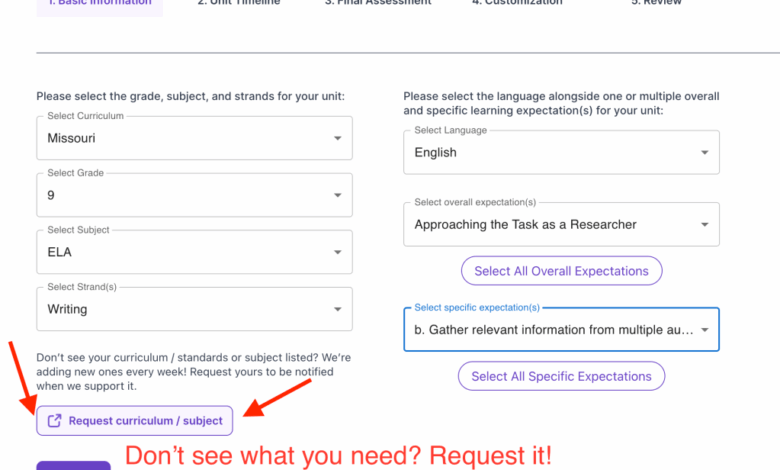Click the purple button below Request curriculum
The height and width of the screenshot is (470, 780).
click(x=74, y=466)
